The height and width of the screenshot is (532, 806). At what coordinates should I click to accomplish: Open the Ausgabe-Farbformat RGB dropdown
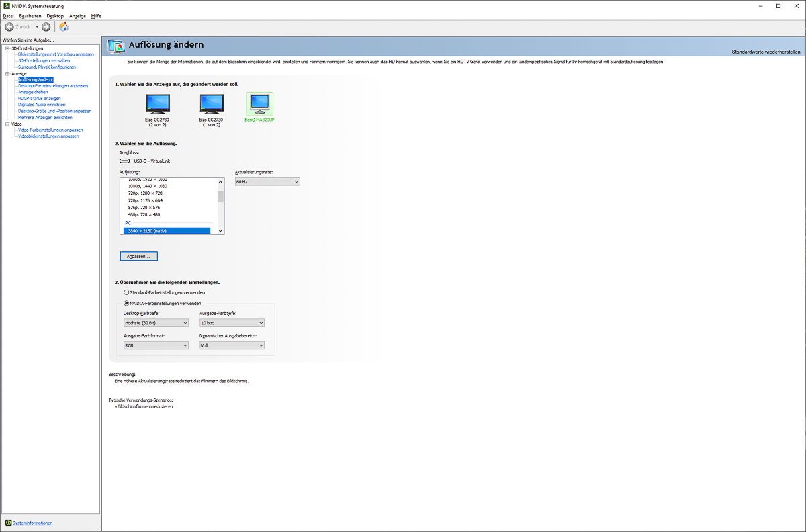156,345
